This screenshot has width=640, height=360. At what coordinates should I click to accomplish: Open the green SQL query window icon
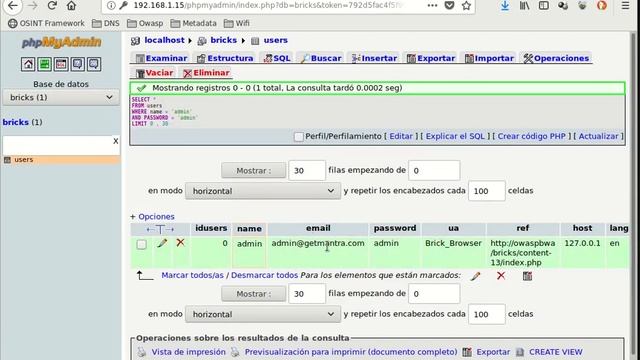[44, 64]
